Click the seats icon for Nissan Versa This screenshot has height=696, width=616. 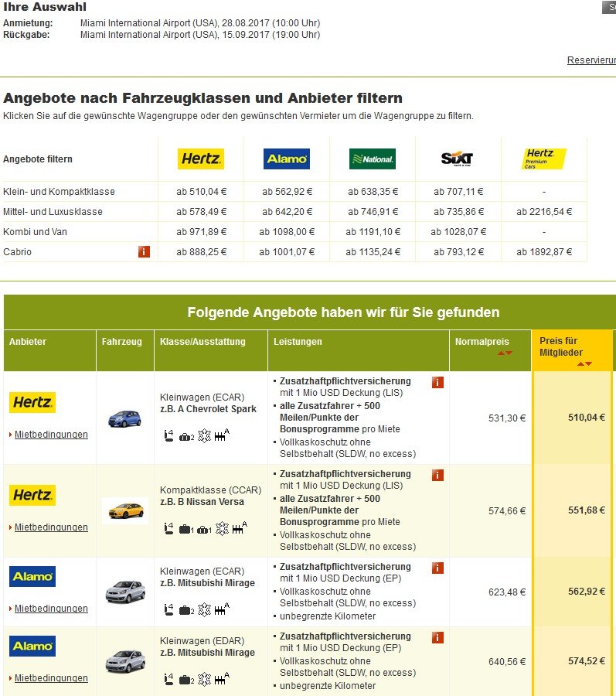point(168,529)
